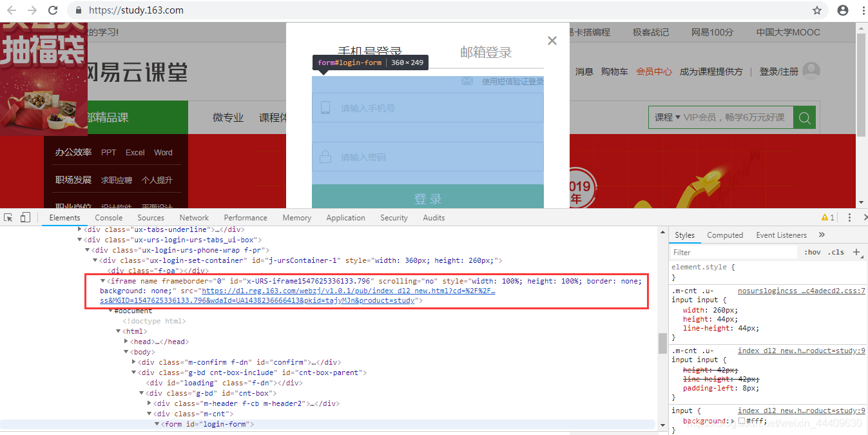Click the PPT subcategory link
Viewport: 868px width, 435px height.
pyautogui.click(x=108, y=153)
